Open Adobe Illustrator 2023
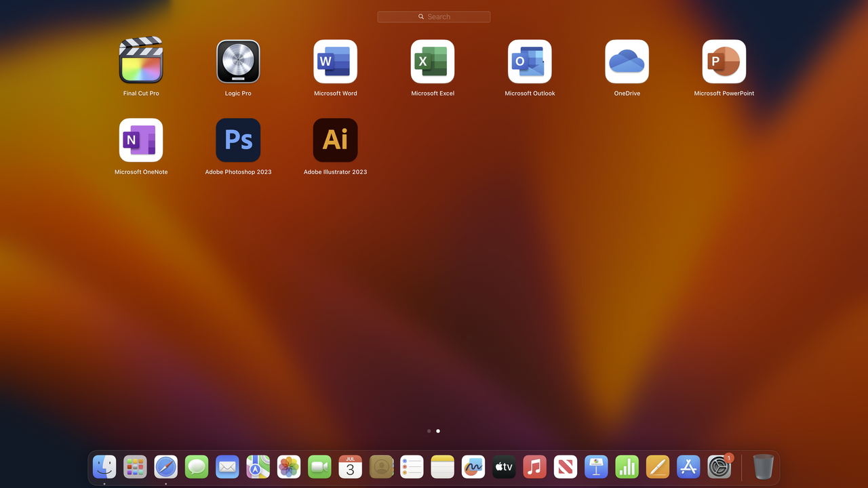This screenshot has width=868, height=488. (335, 140)
